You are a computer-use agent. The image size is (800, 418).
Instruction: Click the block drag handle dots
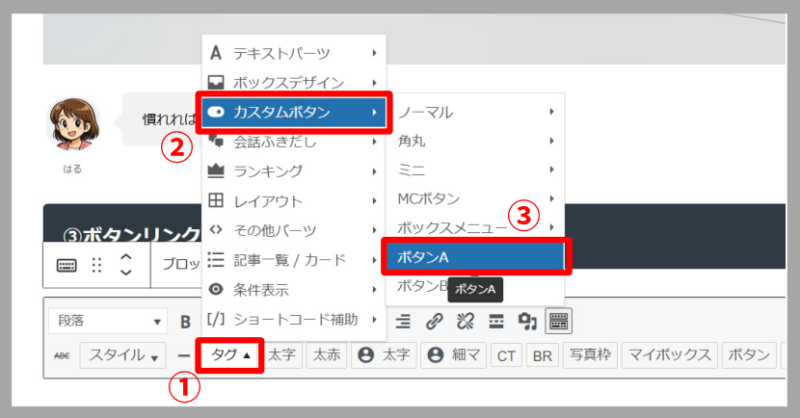click(x=97, y=265)
